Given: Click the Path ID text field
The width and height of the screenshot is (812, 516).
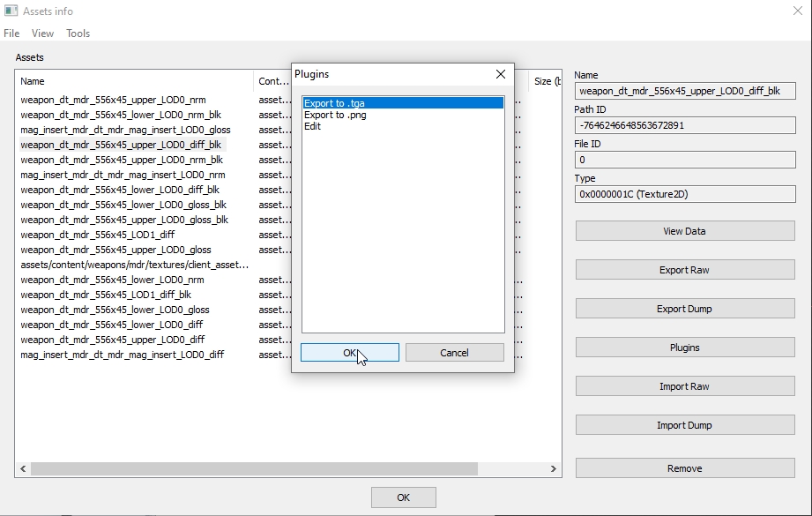Looking at the screenshot, I should coord(684,125).
